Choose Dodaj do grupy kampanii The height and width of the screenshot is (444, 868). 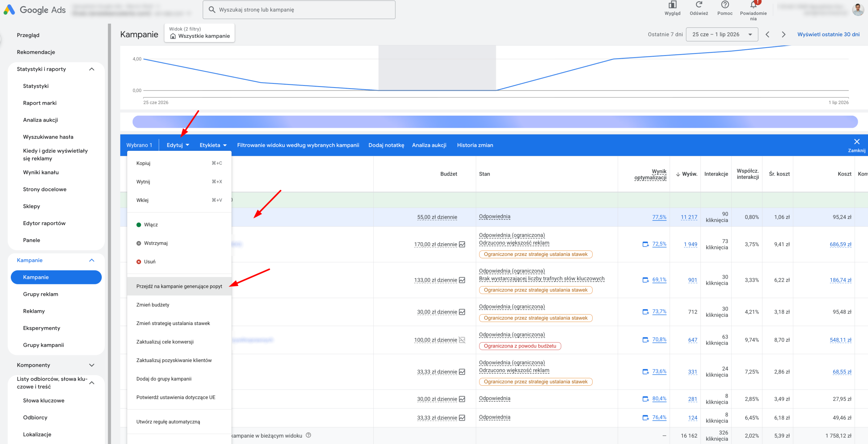click(x=179, y=379)
